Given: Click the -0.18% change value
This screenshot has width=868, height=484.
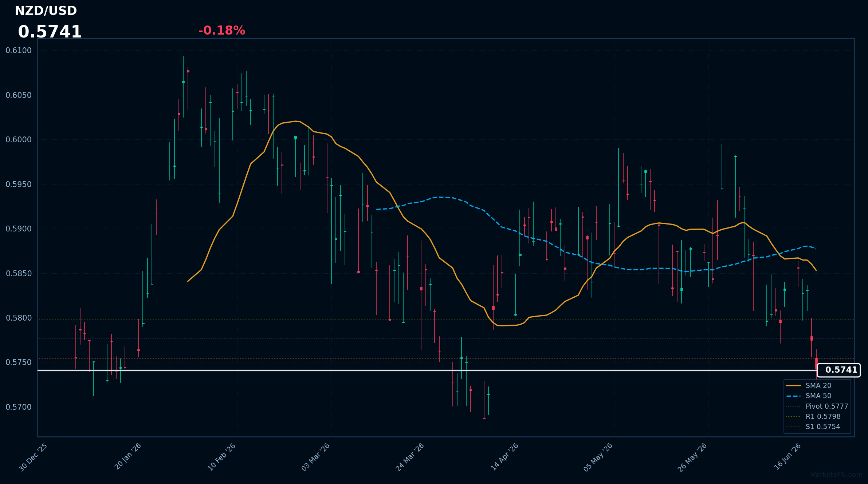Looking at the screenshot, I should [221, 31].
